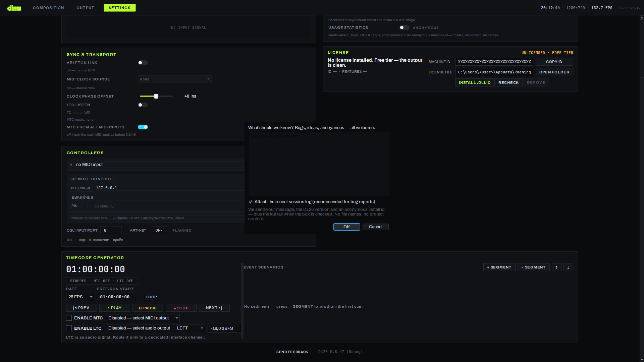Click the Install .dllic button
Viewport: 644px width, 362px height.
point(475,82)
